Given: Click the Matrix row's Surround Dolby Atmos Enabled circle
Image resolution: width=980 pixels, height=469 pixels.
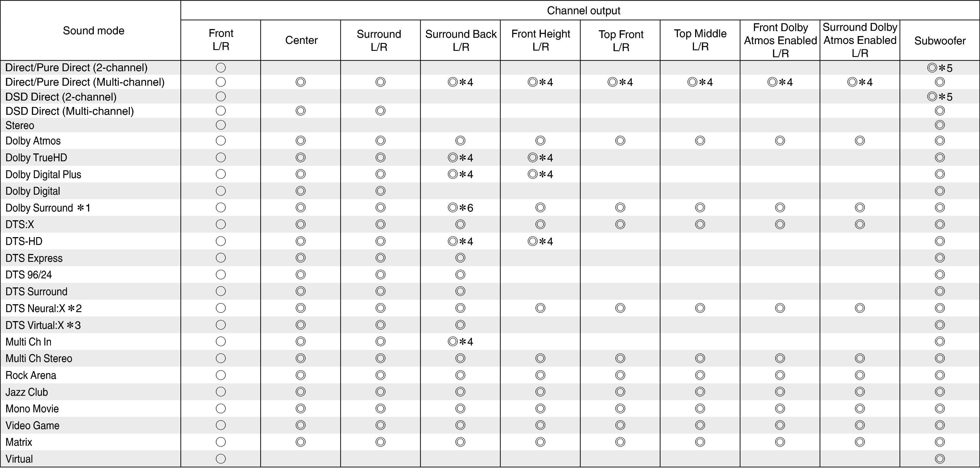Looking at the screenshot, I should tap(860, 442).
